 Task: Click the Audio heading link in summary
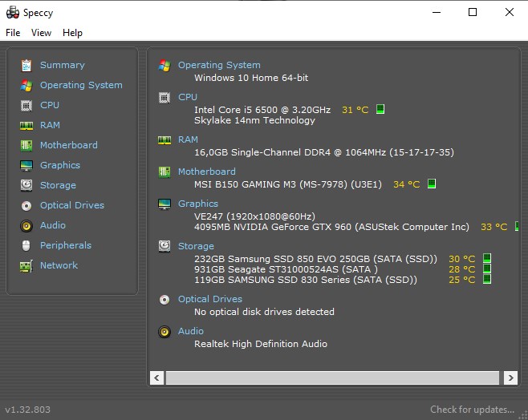[x=191, y=331]
